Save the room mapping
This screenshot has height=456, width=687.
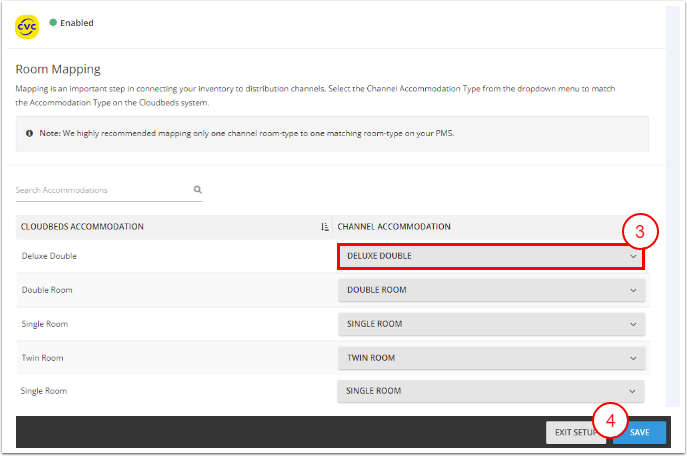[x=640, y=432]
